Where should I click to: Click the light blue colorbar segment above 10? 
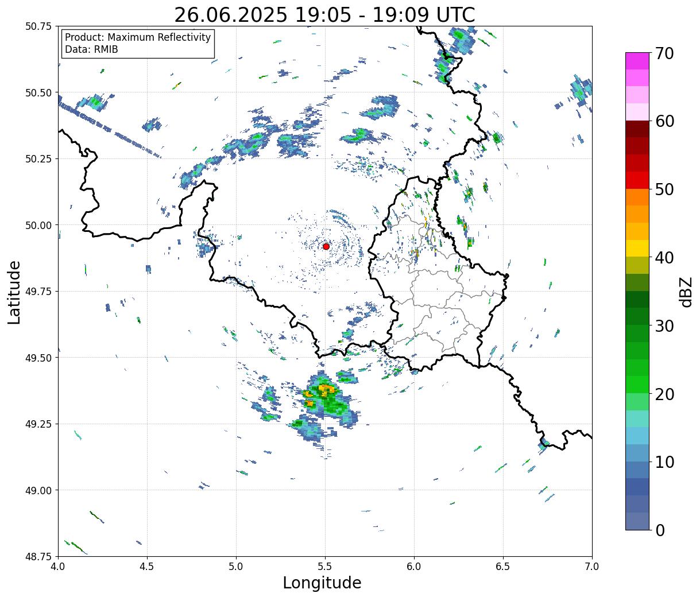(637, 452)
